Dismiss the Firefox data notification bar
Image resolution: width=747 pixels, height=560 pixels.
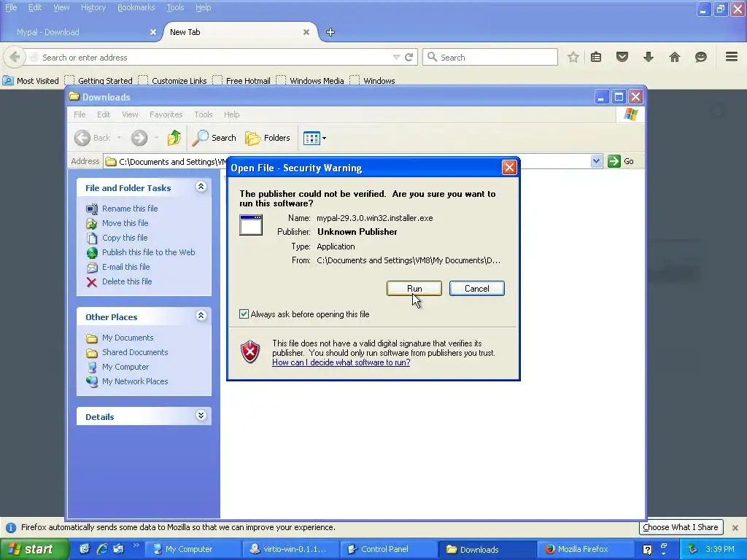point(735,528)
